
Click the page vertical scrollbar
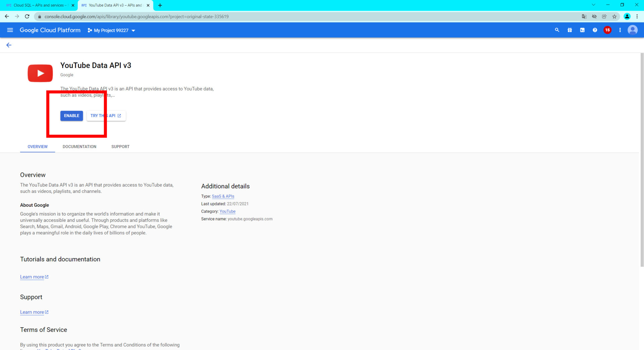click(x=642, y=160)
